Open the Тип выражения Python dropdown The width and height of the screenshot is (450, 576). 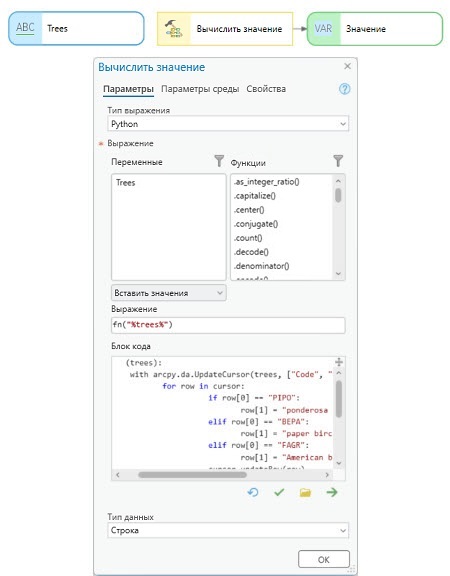tap(228, 124)
